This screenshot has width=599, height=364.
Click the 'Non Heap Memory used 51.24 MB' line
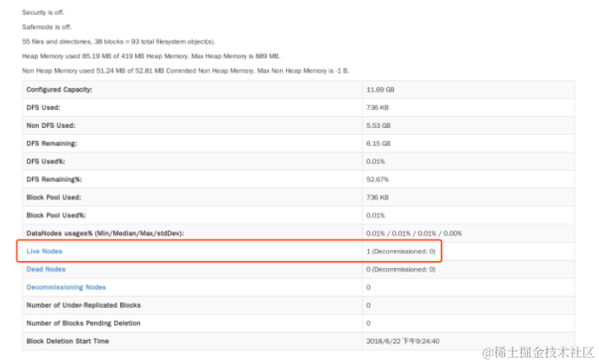click(x=186, y=71)
